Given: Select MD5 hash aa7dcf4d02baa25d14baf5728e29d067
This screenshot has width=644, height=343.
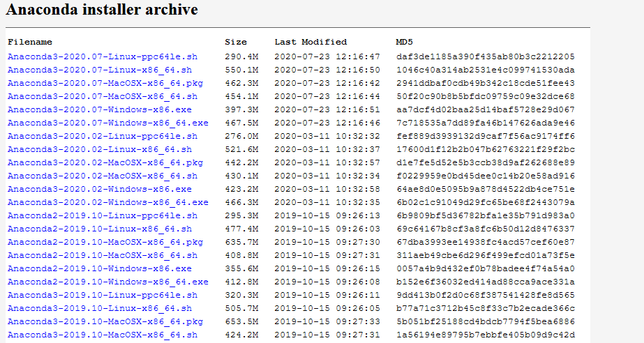Looking at the screenshot, I should (x=486, y=109).
